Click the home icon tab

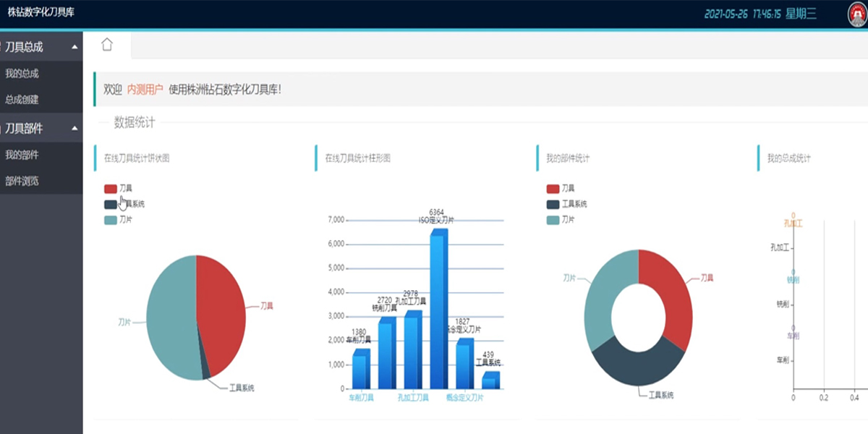pyautogui.click(x=107, y=45)
